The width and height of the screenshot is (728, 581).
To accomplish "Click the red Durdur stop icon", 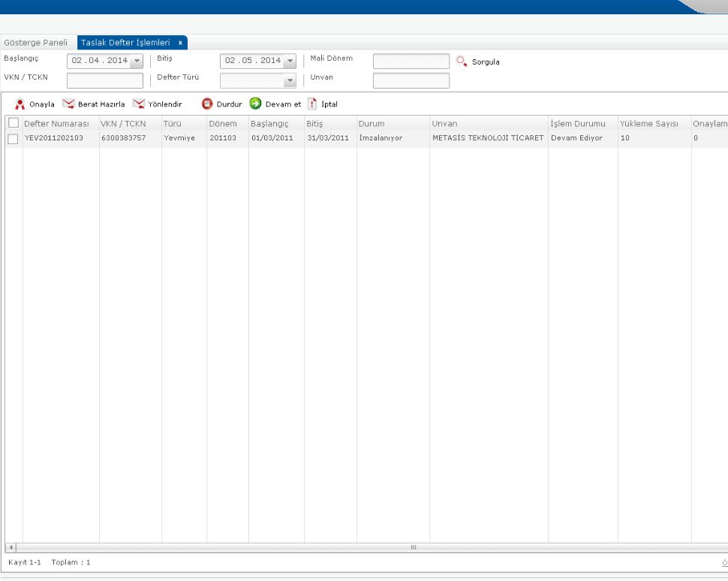I will 207,104.
